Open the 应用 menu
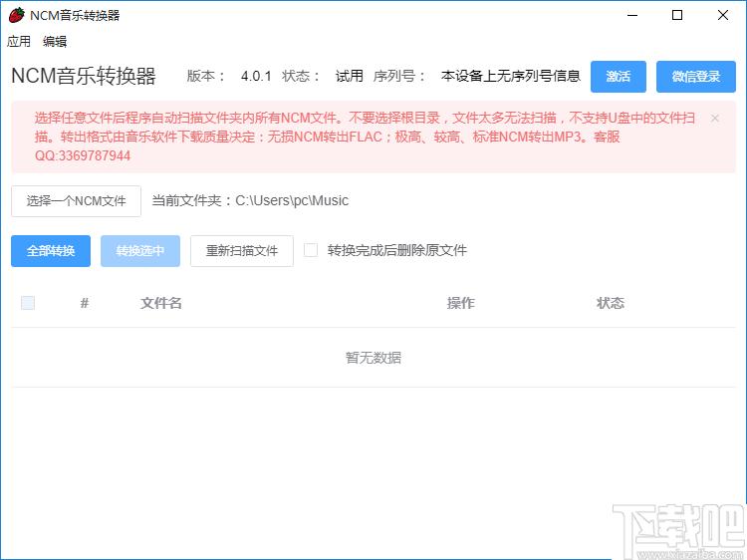Image resolution: width=747 pixels, height=560 pixels. pyautogui.click(x=19, y=42)
